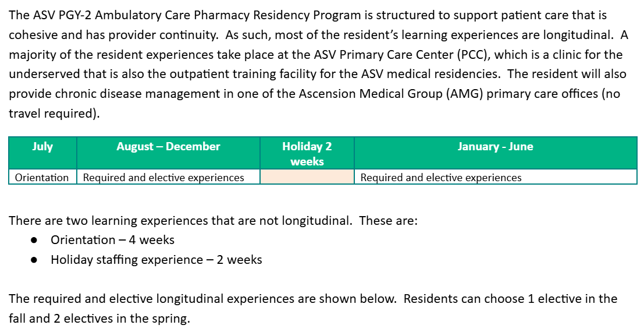The width and height of the screenshot is (644, 332).
Task: Click the bullet dot before "Holiday staffing experience"
Action: point(35,260)
